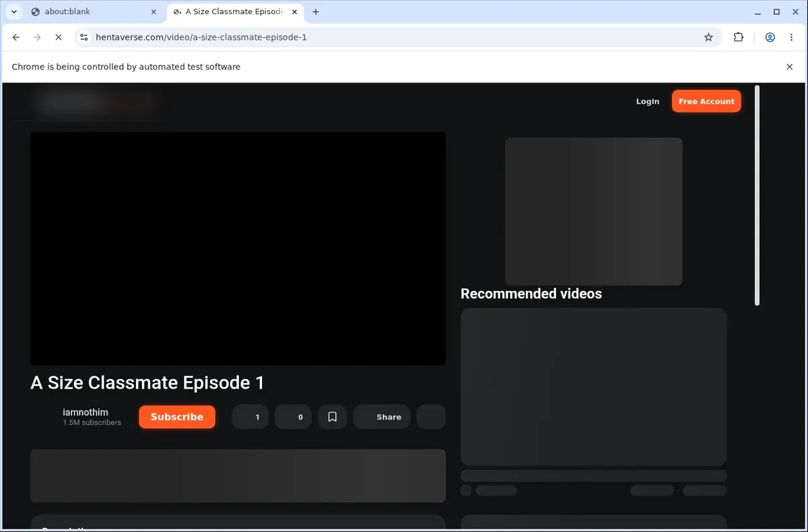This screenshot has width=808, height=532.
Task: Focus the address bar URL field
Action: pos(397,37)
